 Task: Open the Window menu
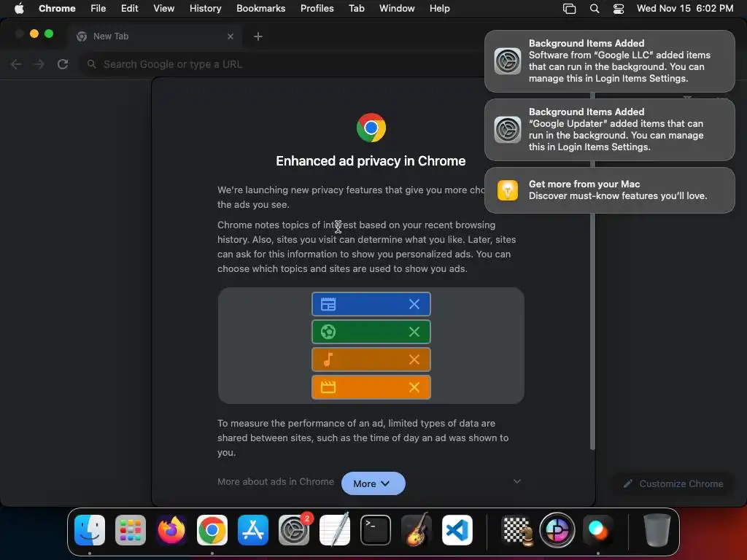397,8
